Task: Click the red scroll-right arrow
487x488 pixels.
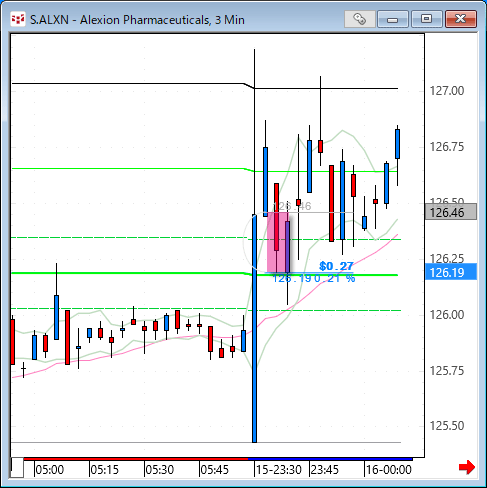Action: (x=467, y=467)
